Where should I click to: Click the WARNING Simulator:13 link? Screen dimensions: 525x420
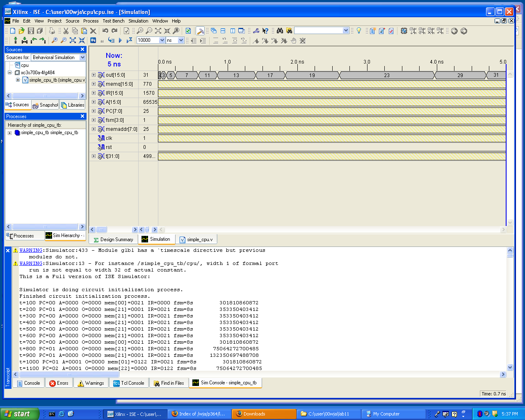tap(31, 263)
